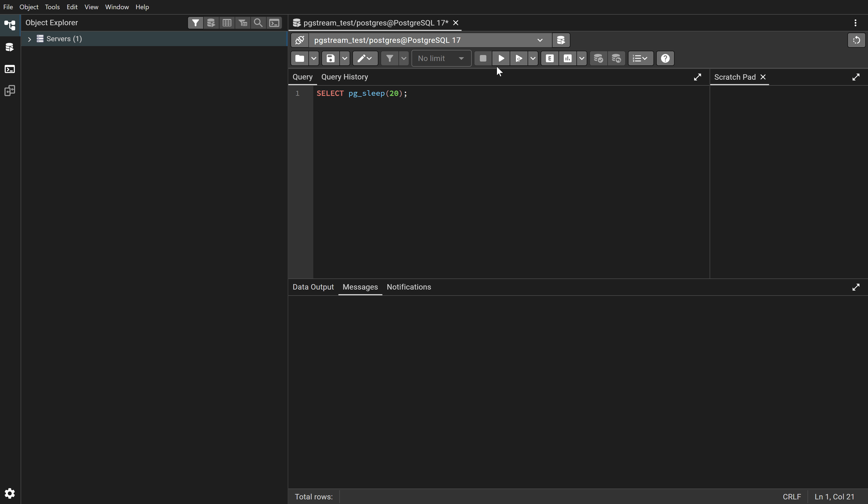Open the No limit rows dropdown
Image resolution: width=868 pixels, height=504 pixels.
click(x=441, y=59)
